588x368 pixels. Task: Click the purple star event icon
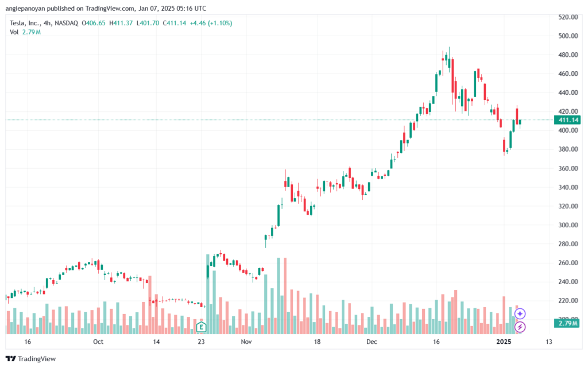click(x=520, y=313)
